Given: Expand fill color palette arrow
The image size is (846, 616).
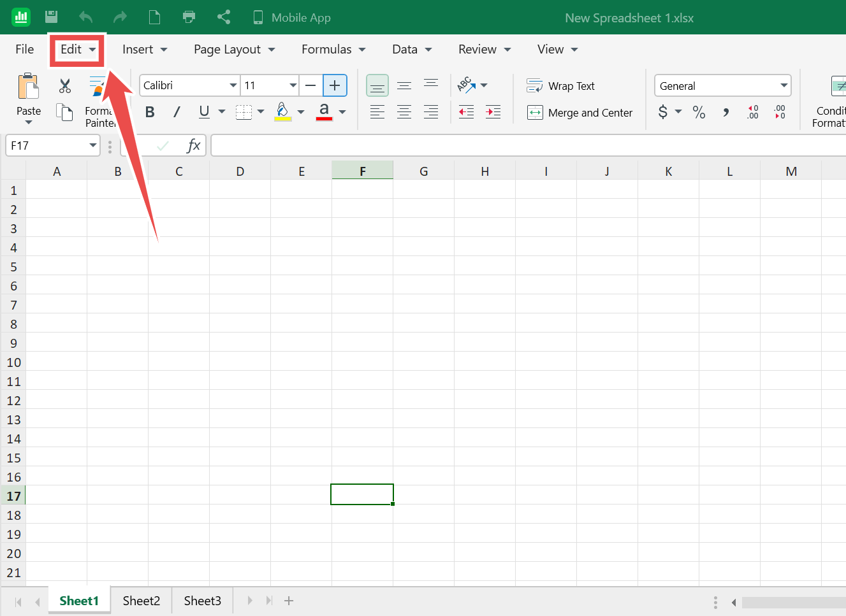Looking at the screenshot, I should (x=301, y=112).
